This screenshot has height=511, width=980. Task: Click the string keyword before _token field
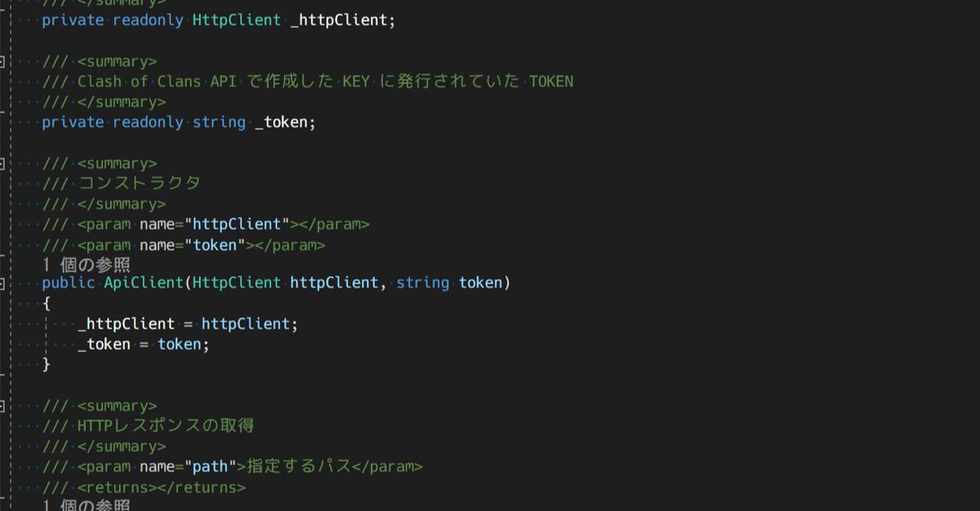tap(219, 122)
